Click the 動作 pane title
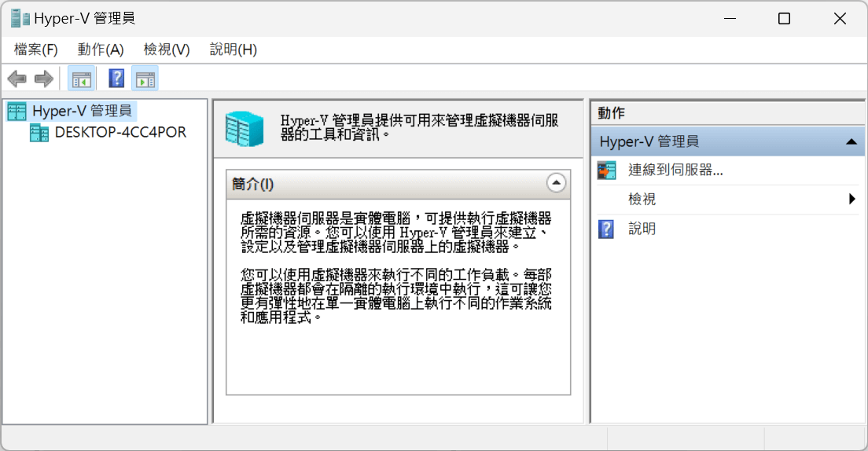 click(611, 113)
